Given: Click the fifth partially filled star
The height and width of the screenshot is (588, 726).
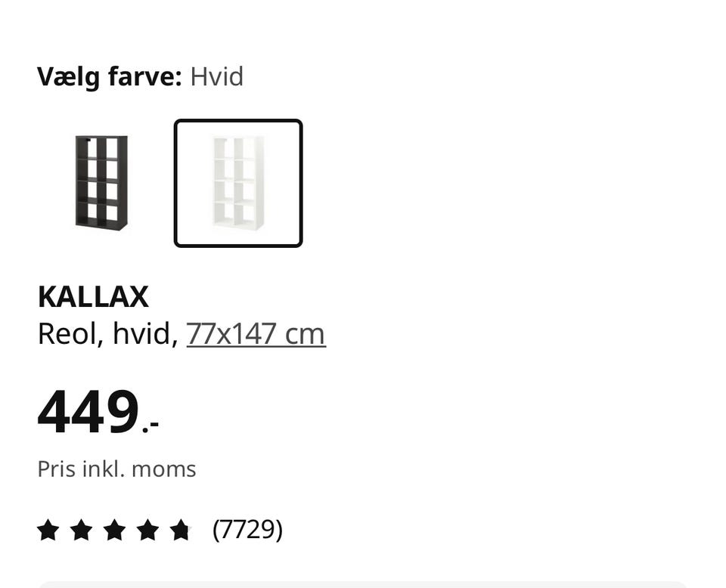Looking at the screenshot, I should pyautogui.click(x=180, y=530).
